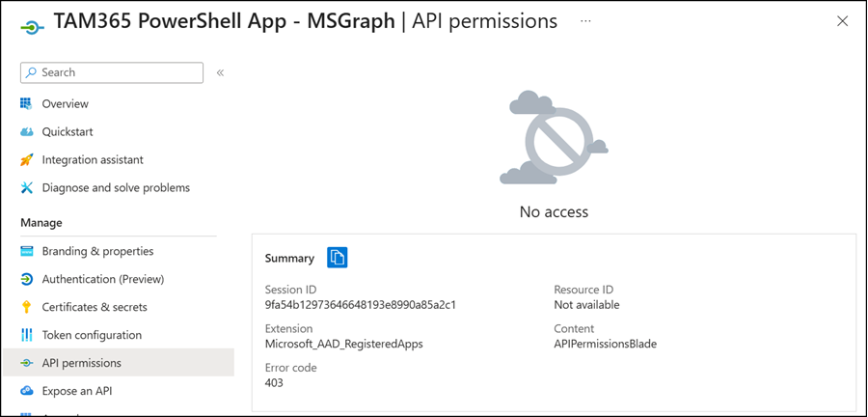Click the error code value 403
Image resolution: width=868 pixels, height=417 pixels.
click(274, 382)
